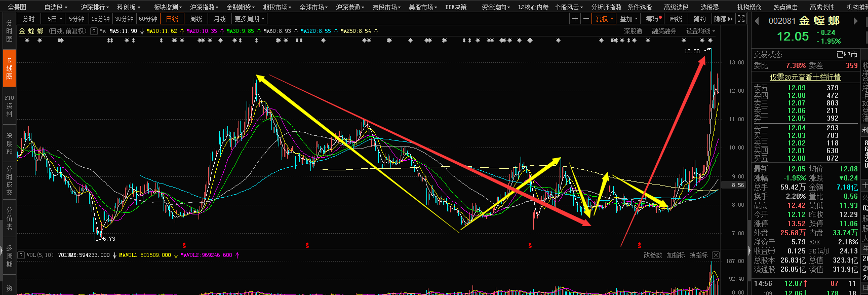Open 深度F9 sidebar tab
The height and width of the screenshot is (295, 868).
coord(9,143)
